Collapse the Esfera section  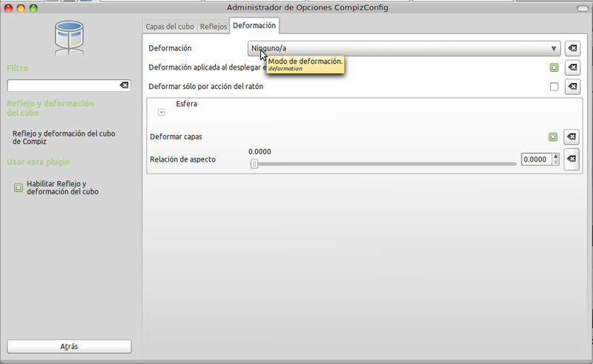point(162,112)
